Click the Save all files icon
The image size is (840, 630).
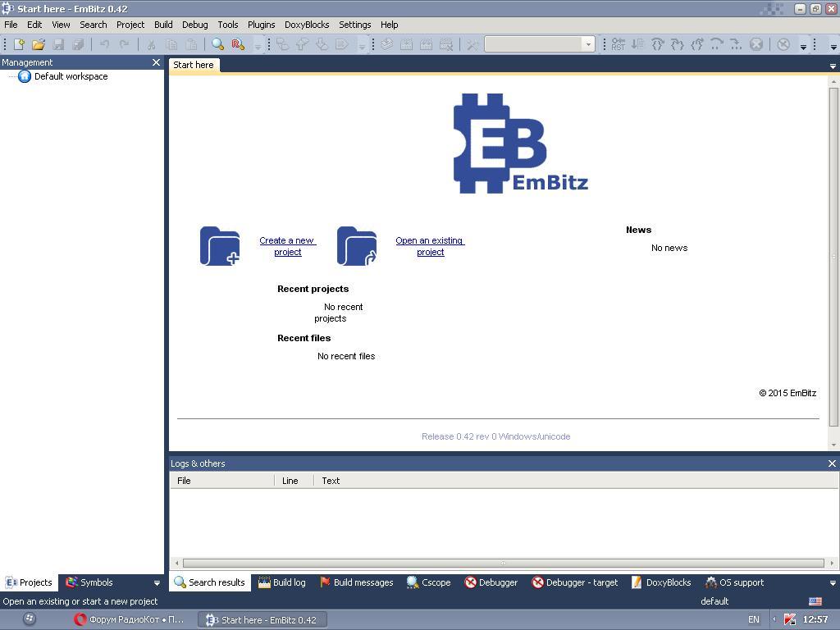click(x=78, y=44)
